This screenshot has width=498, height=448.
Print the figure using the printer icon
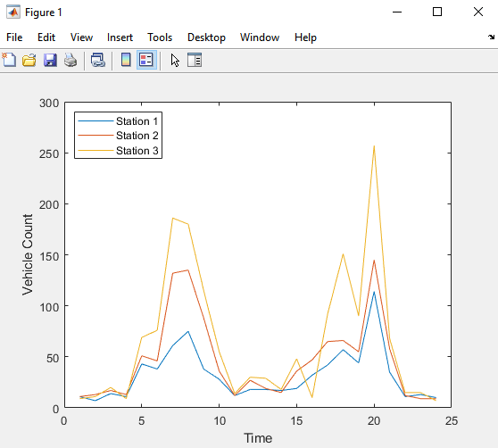pos(71,60)
